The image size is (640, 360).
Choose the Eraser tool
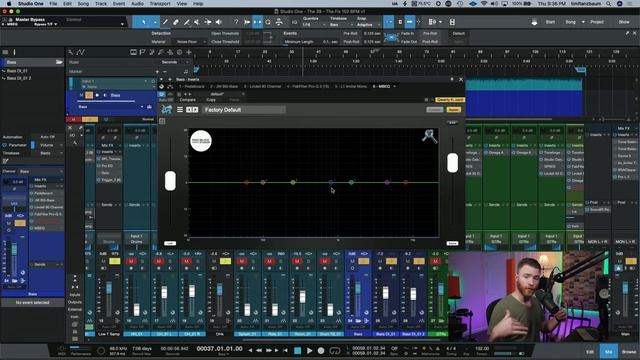(176, 22)
